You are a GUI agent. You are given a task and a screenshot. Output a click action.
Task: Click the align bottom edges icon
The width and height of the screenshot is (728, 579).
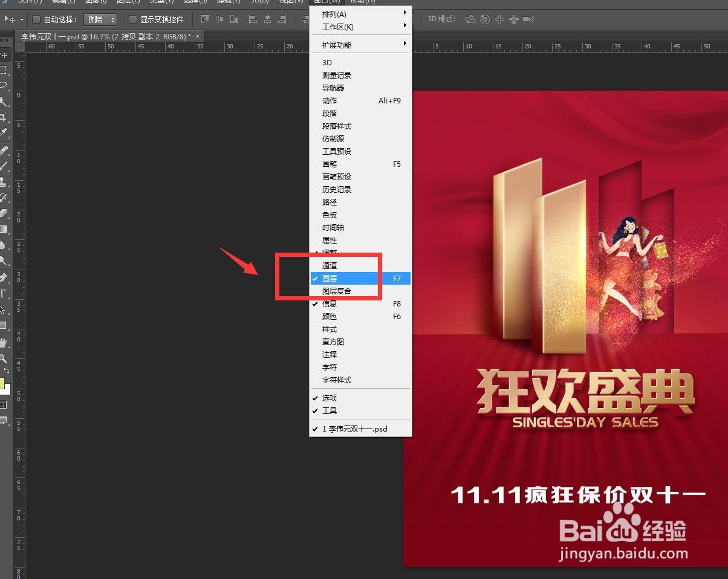[234, 19]
